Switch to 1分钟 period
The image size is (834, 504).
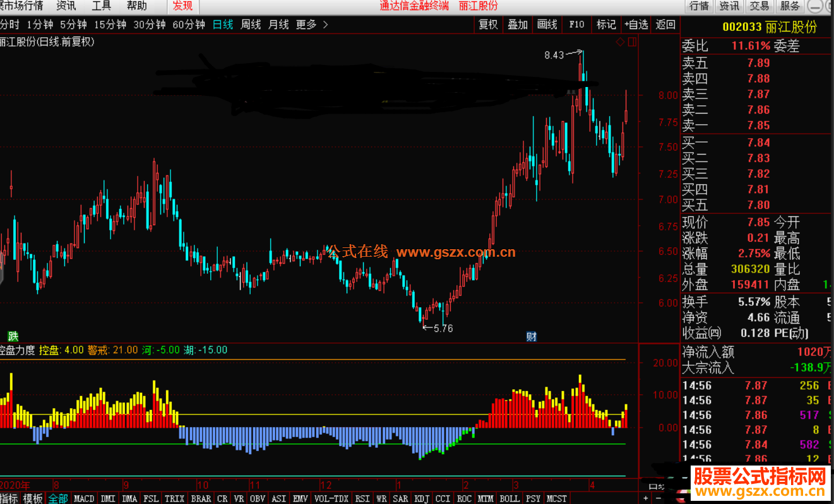point(40,25)
